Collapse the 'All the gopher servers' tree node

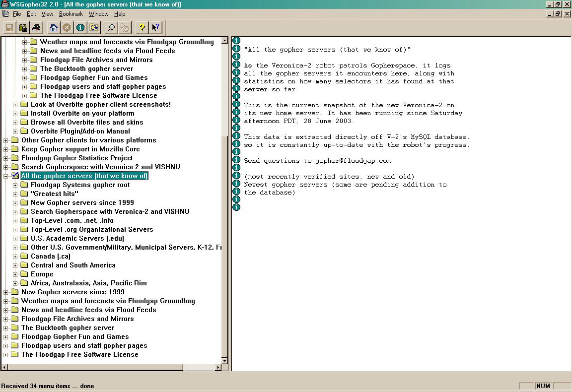pos(6,176)
